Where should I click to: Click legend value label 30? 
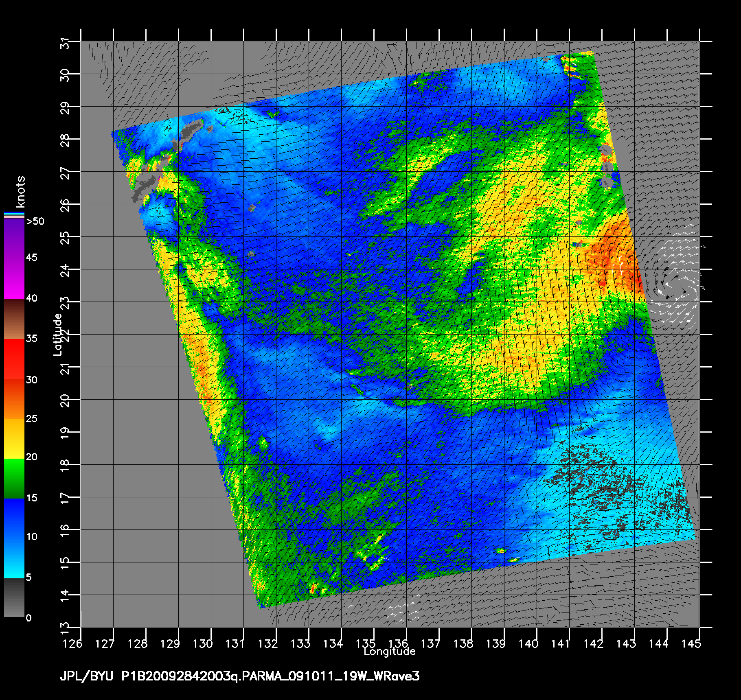point(32,380)
